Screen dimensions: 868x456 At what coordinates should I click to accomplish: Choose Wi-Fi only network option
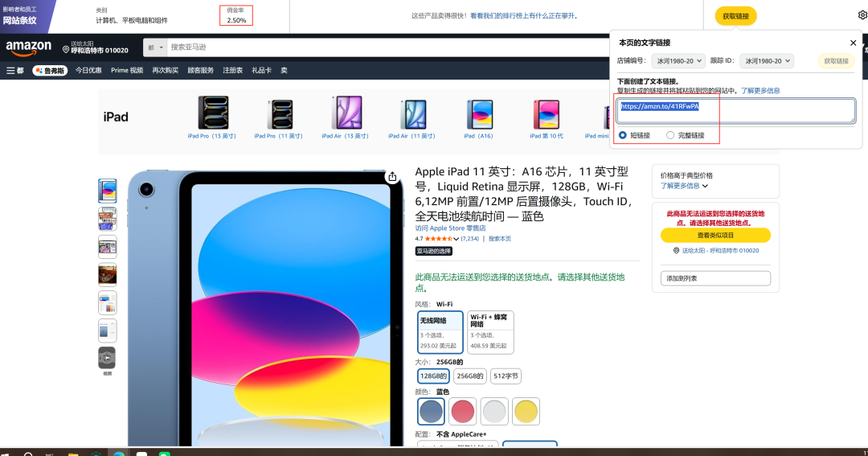click(440, 332)
